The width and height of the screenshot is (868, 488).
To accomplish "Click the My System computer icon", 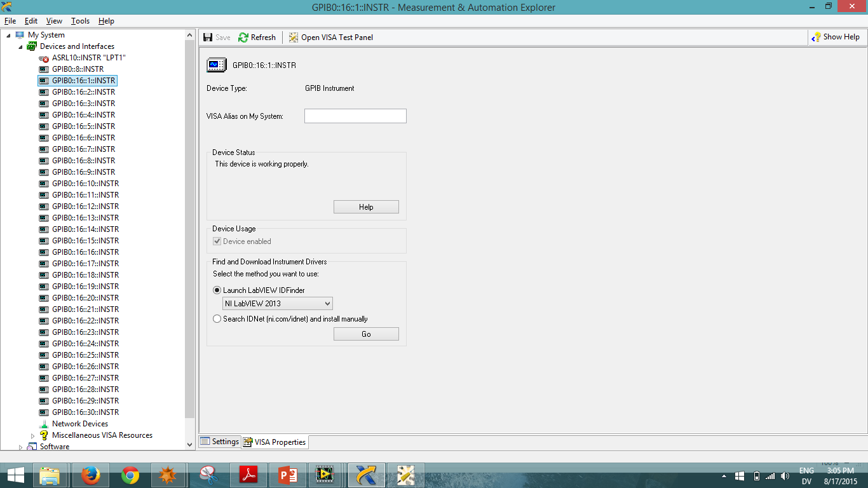I will pyautogui.click(x=20, y=35).
